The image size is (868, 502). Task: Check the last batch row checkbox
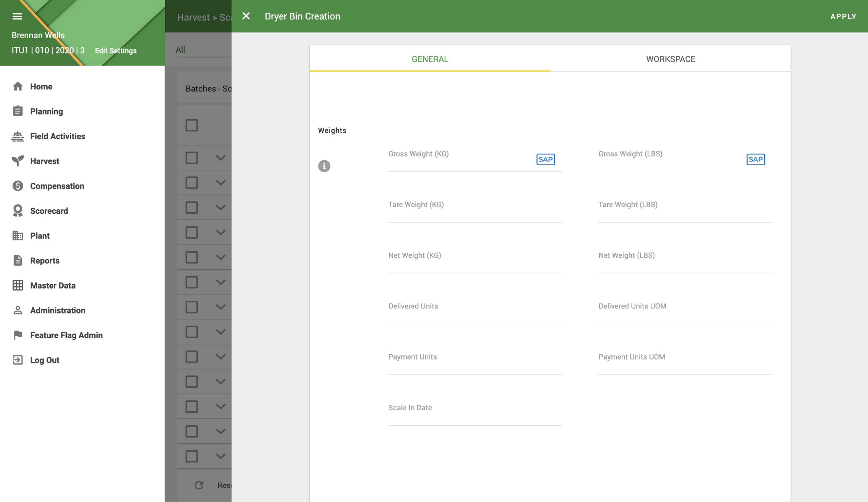[191, 456]
